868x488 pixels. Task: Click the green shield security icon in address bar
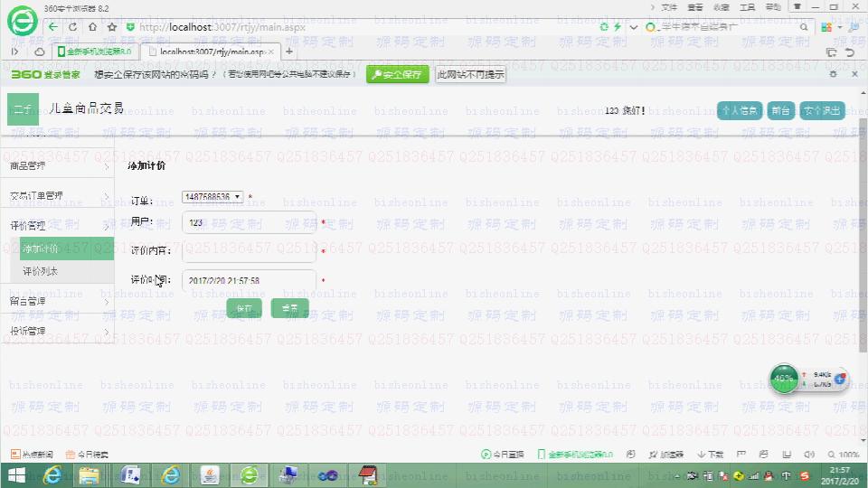click(130, 26)
